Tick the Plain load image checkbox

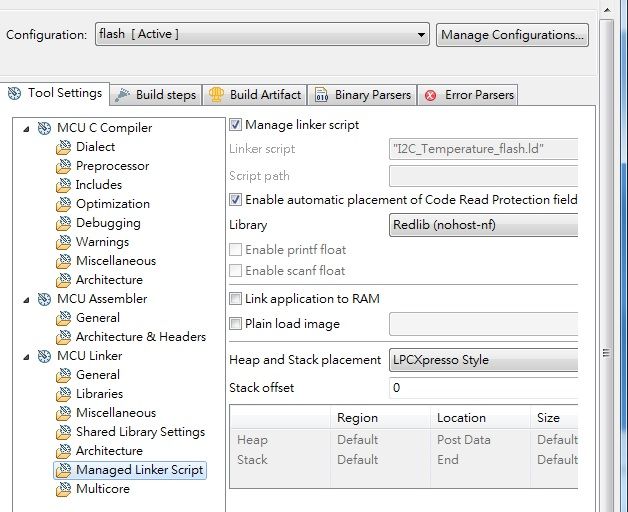(x=236, y=324)
